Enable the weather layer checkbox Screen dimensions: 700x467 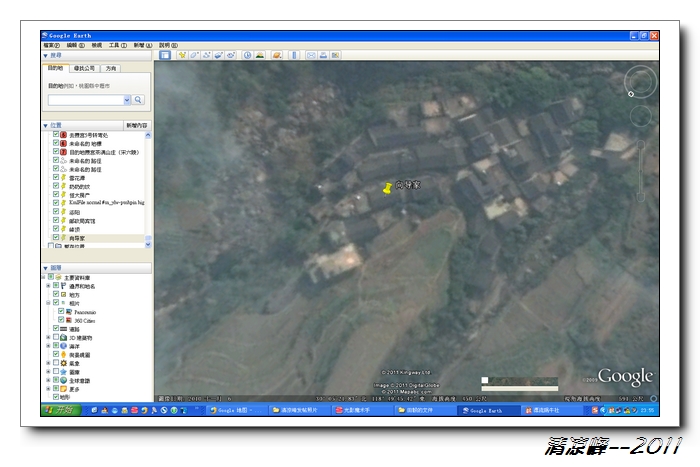coord(56,363)
